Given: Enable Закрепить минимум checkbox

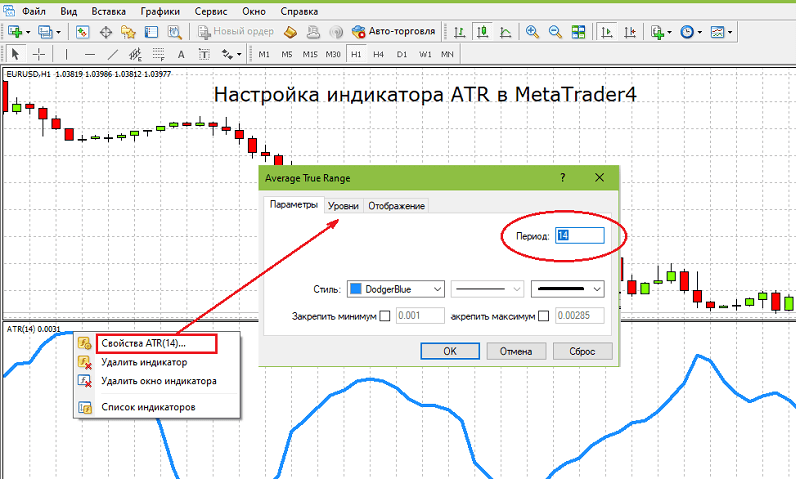Looking at the screenshot, I should [x=385, y=316].
